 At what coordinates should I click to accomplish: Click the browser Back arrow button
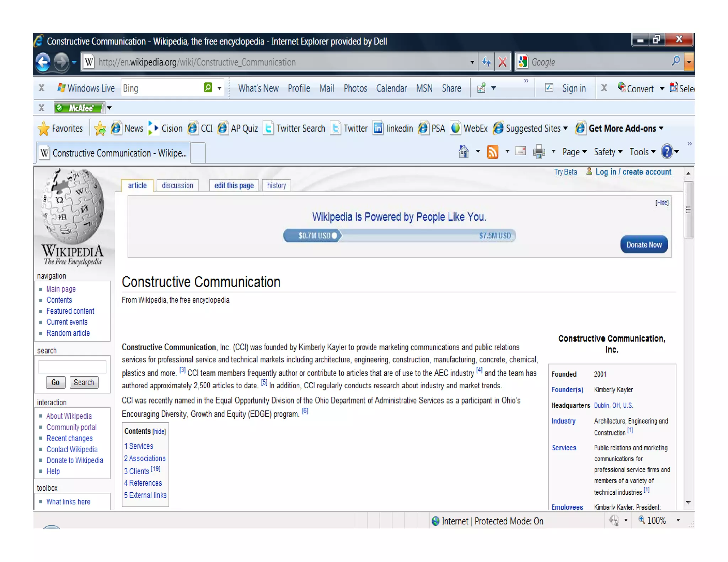click(x=43, y=63)
